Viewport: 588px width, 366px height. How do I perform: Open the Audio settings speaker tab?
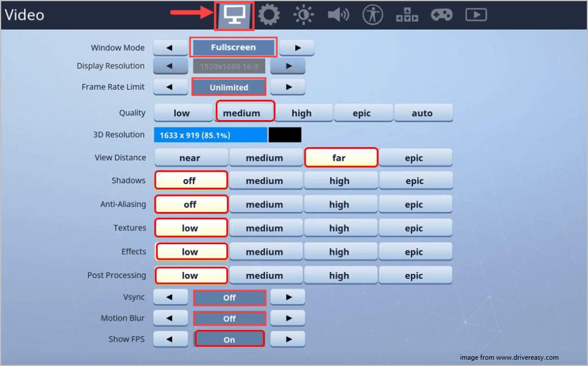pos(338,15)
